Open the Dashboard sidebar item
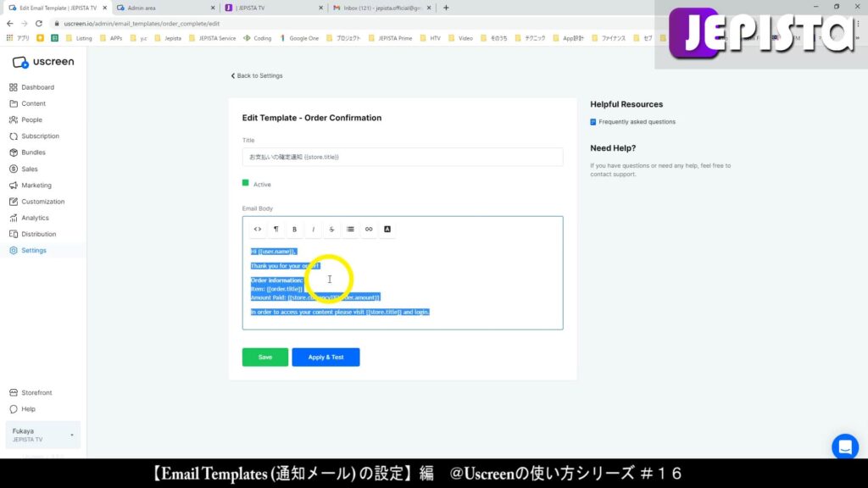This screenshot has width=868, height=488. [x=31, y=87]
